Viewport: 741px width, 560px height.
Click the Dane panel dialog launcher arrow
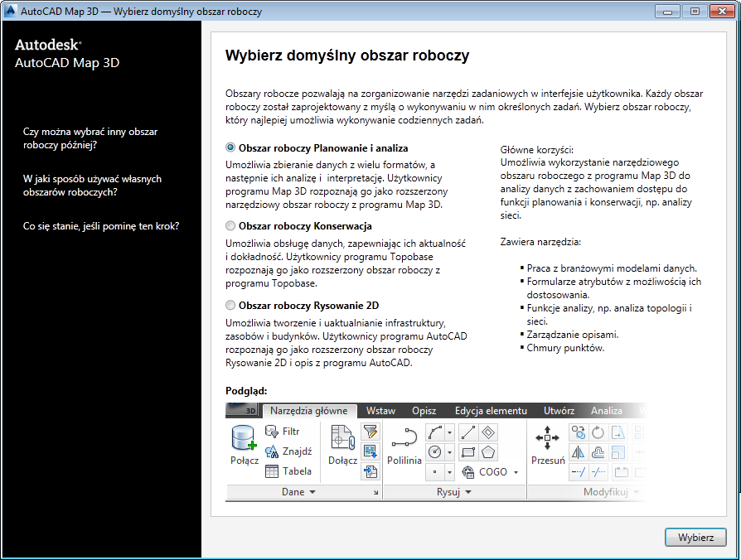tap(375, 492)
